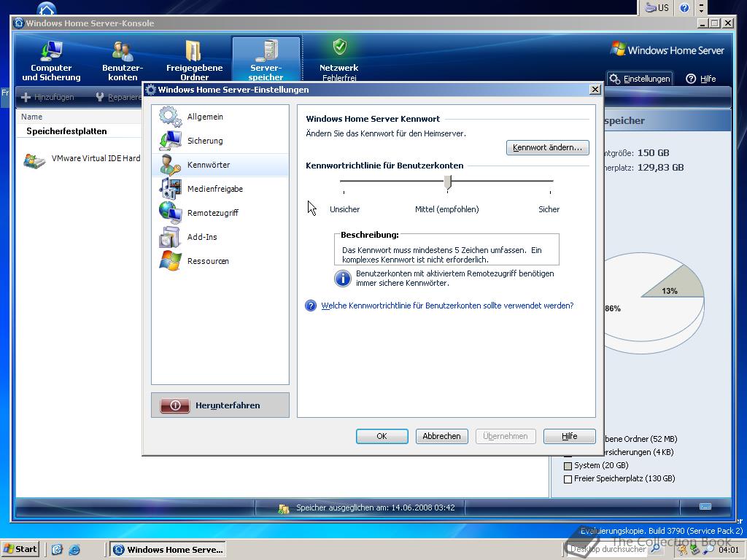Click the VMware Virtual IDE hard drive icon
The width and height of the screenshot is (747, 560).
point(34,161)
